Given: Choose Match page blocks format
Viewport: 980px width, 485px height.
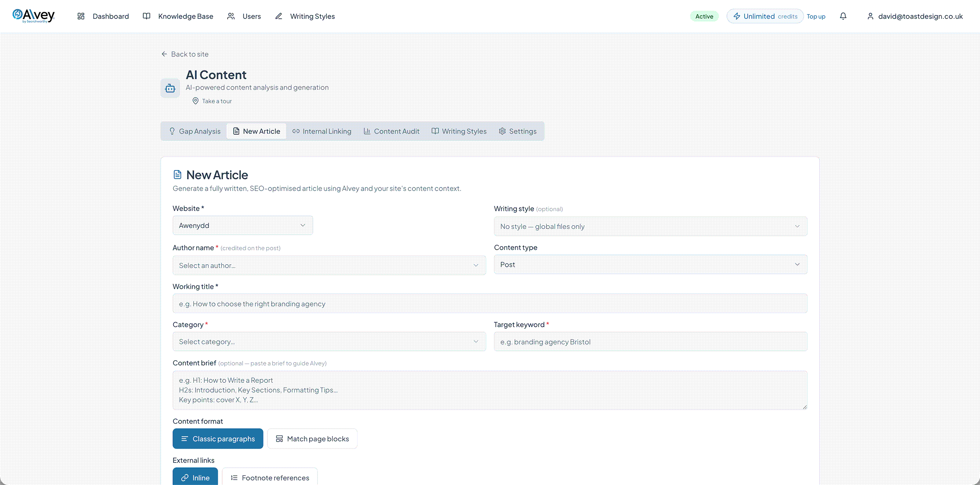Looking at the screenshot, I should click(312, 439).
